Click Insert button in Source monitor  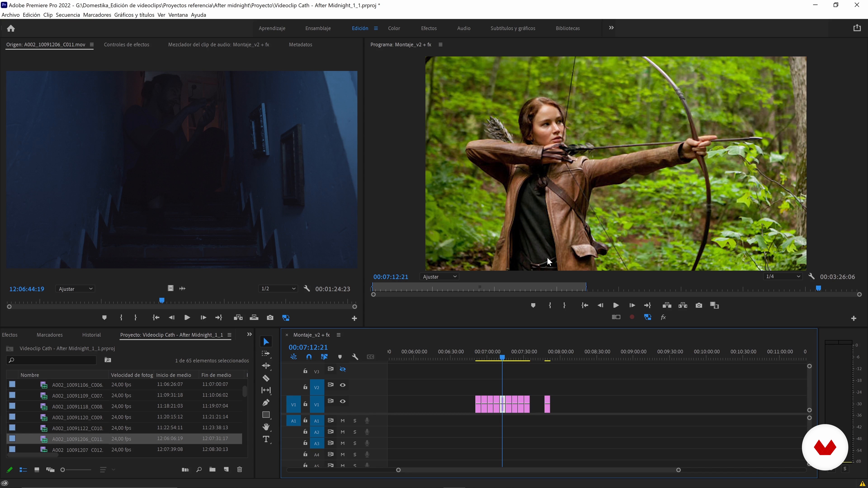(x=238, y=318)
